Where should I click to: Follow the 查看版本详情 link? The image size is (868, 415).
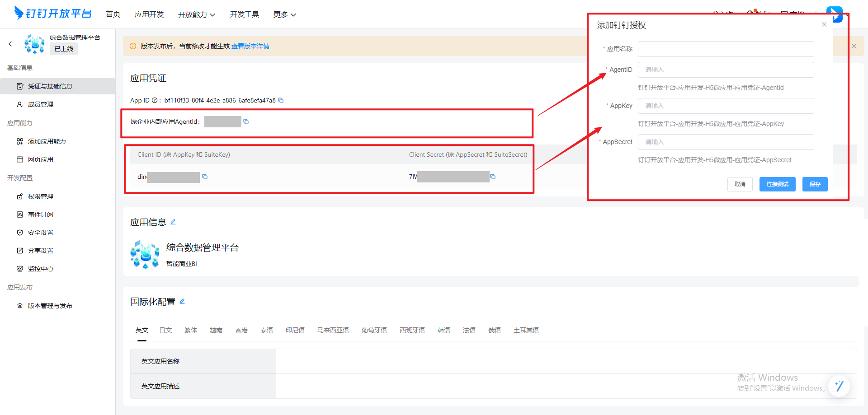pos(250,46)
